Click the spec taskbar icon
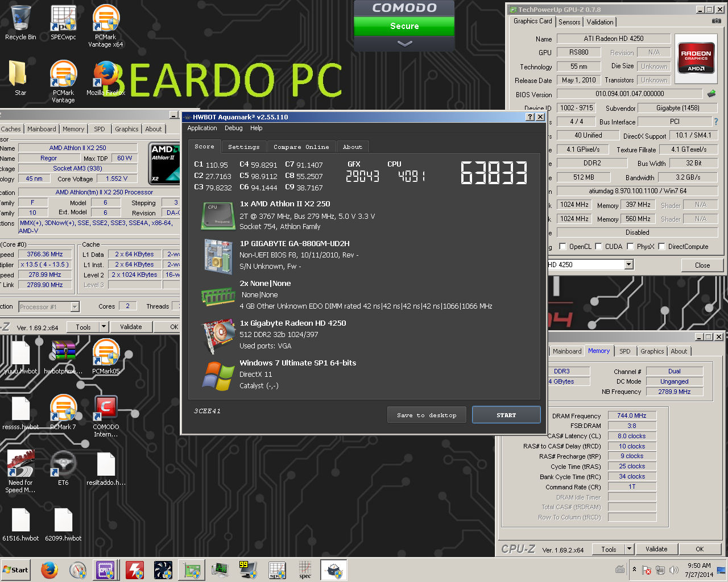The height and width of the screenshot is (582, 728). (305, 570)
